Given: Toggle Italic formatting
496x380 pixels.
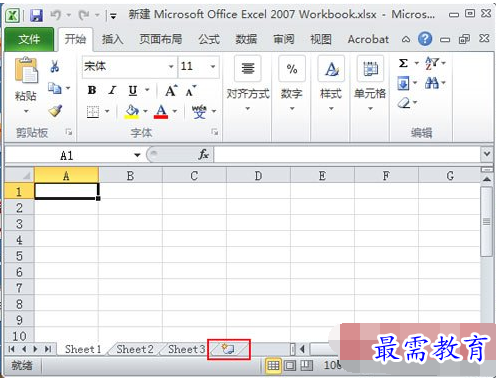Looking at the screenshot, I should pyautogui.click(x=113, y=90).
